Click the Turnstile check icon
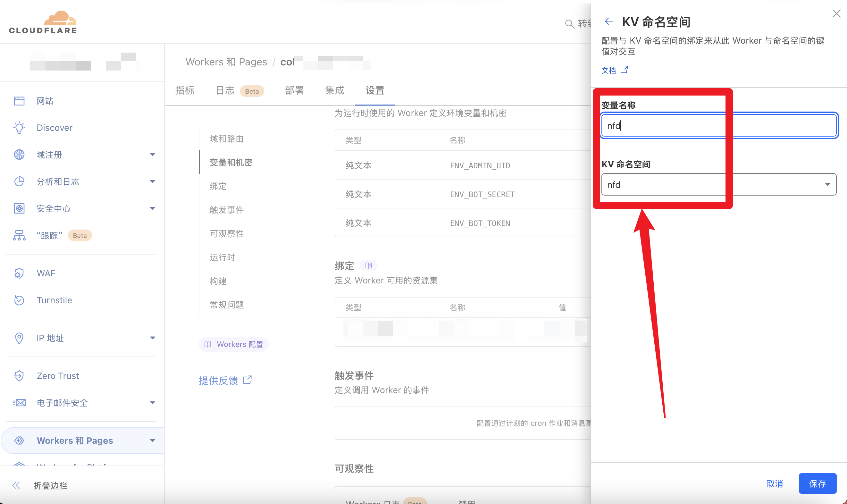 (x=19, y=300)
